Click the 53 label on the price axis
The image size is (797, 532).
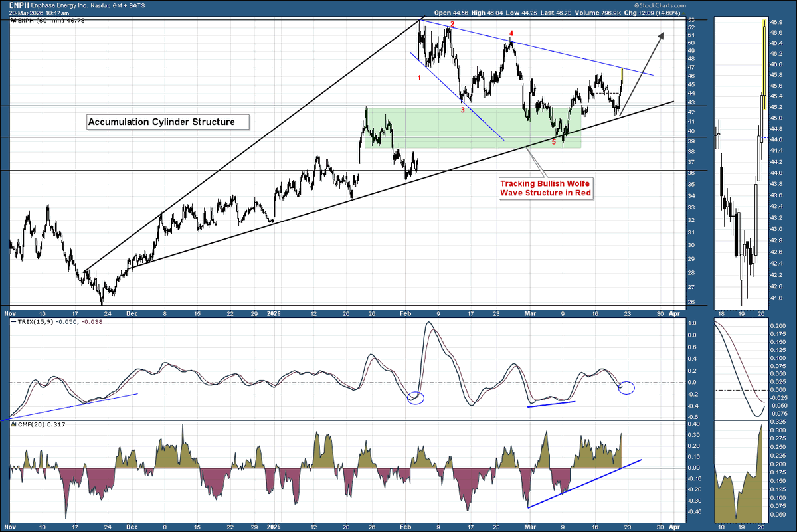691,20
